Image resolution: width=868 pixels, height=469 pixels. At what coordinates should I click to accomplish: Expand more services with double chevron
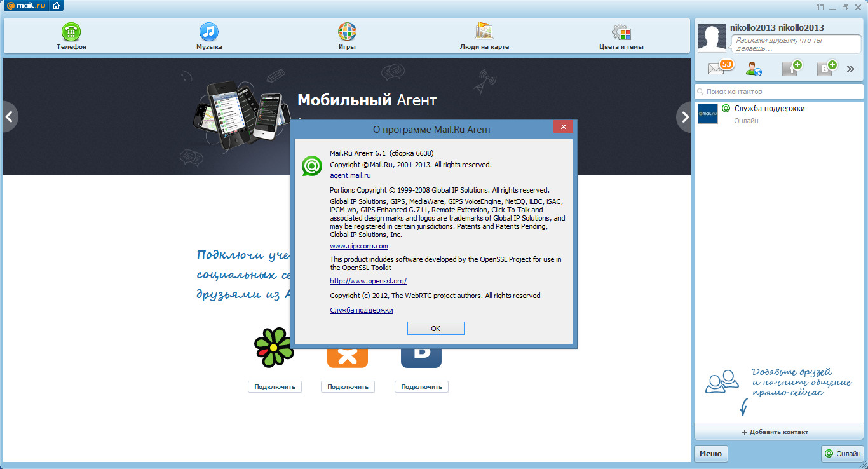851,69
